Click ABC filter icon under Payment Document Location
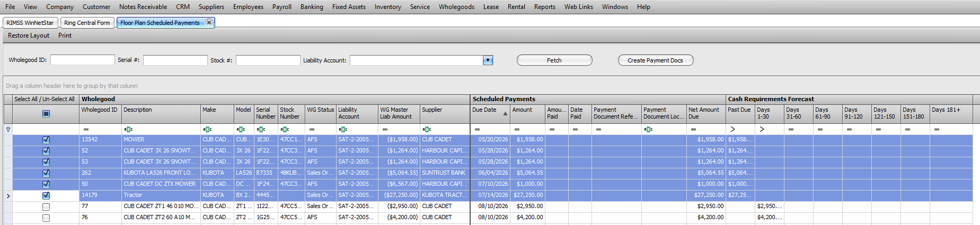980x225 pixels. coord(648,129)
